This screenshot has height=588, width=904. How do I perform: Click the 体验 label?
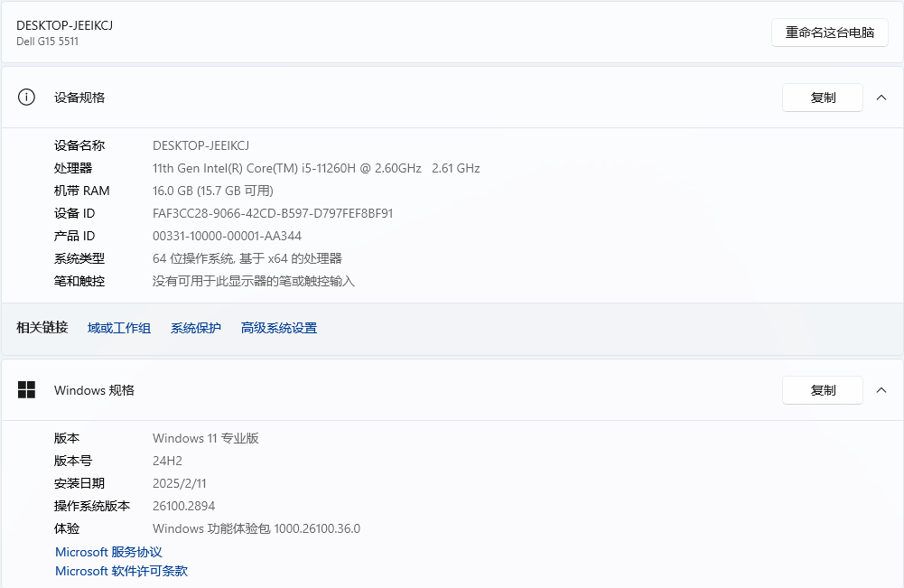point(67,528)
